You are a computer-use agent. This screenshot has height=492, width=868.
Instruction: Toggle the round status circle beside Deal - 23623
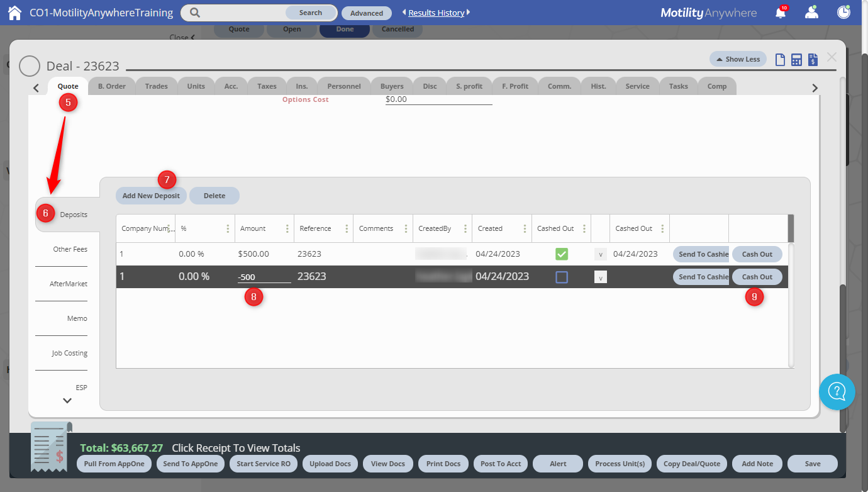30,66
